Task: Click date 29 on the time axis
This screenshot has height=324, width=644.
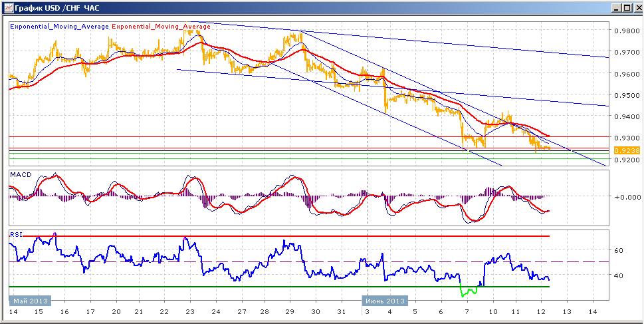Action: 290,312
